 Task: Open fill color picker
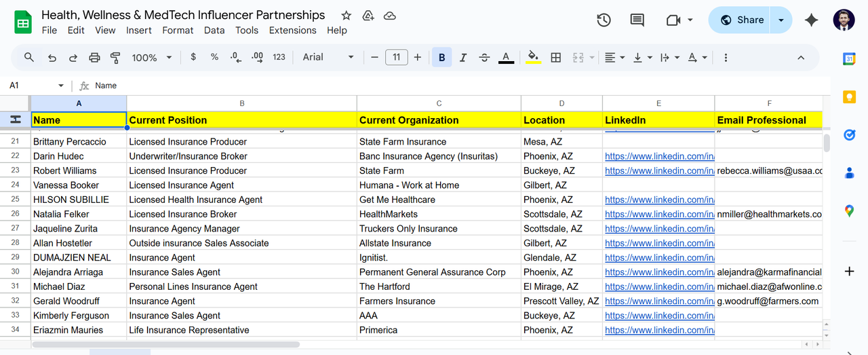coord(534,58)
